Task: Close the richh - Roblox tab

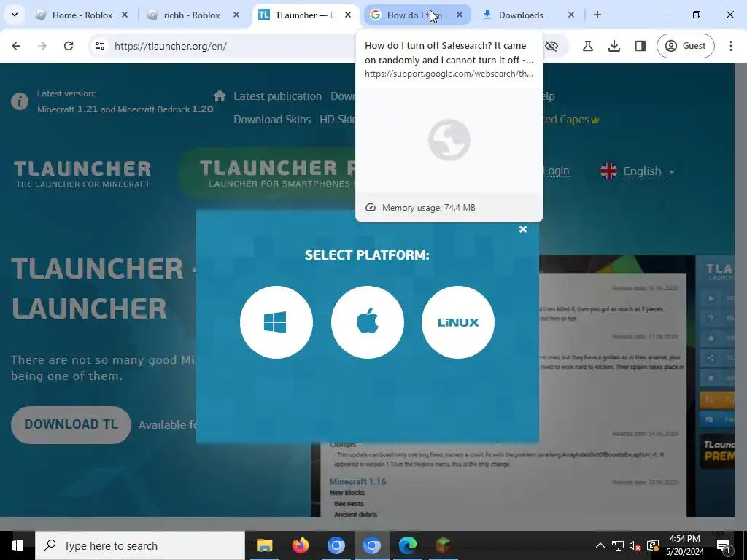Action: tap(236, 15)
